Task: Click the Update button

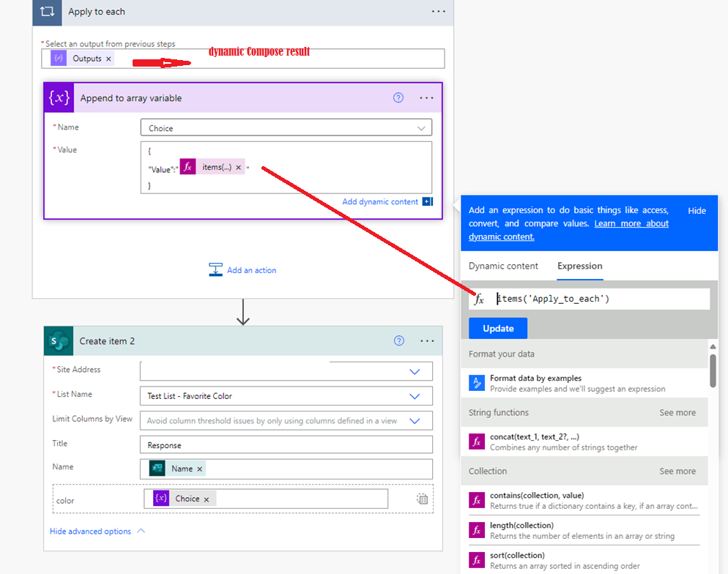Action: pos(497,328)
